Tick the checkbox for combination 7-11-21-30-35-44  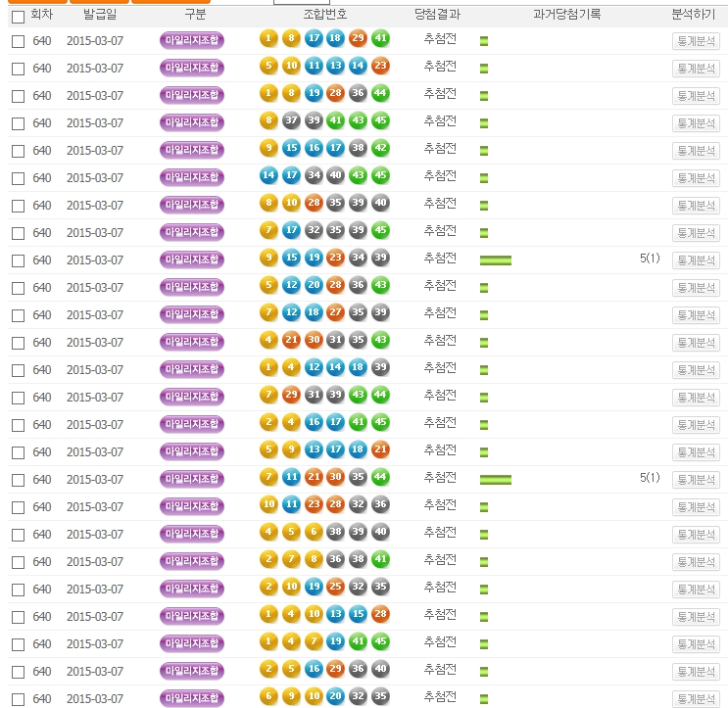tap(18, 480)
